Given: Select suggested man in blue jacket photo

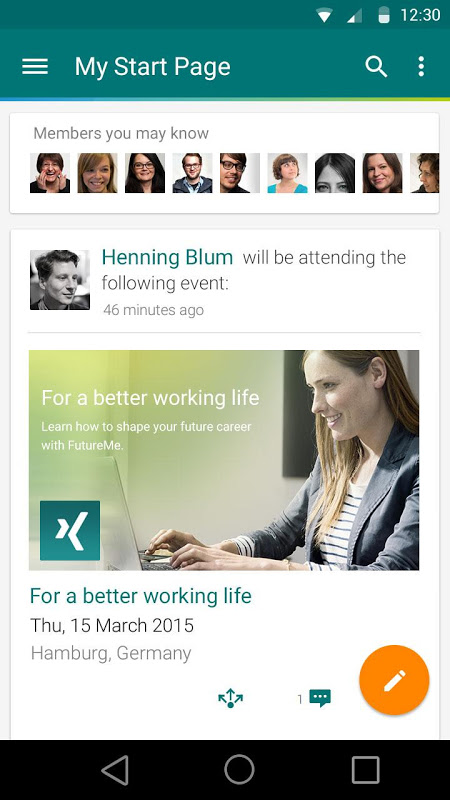Looking at the screenshot, I should (x=192, y=173).
